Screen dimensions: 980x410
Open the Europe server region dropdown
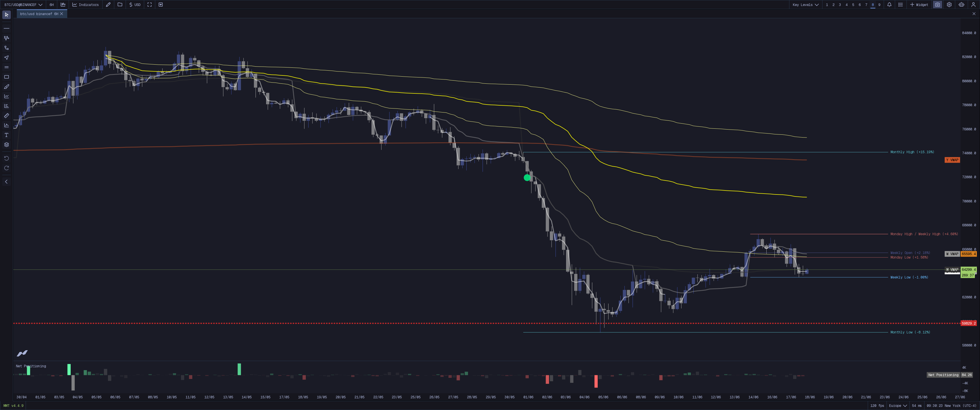pyautogui.click(x=897, y=406)
